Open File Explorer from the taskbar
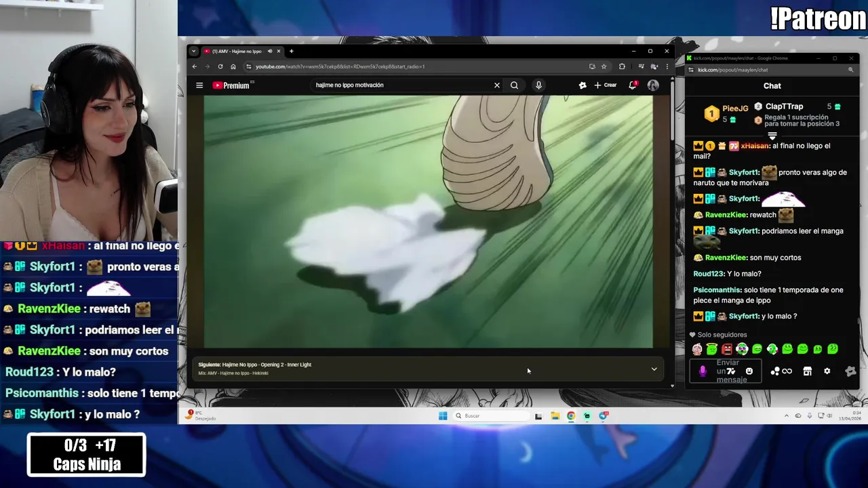The width and height of the screenshot is (868, 488). (555, 416)
